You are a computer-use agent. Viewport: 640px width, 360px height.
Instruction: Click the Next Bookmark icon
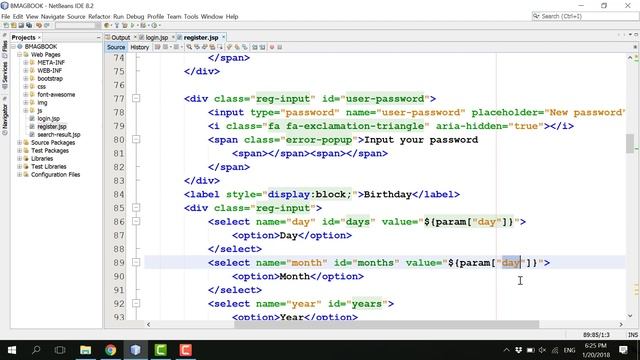pyautogui.click(x=237, y=47)
